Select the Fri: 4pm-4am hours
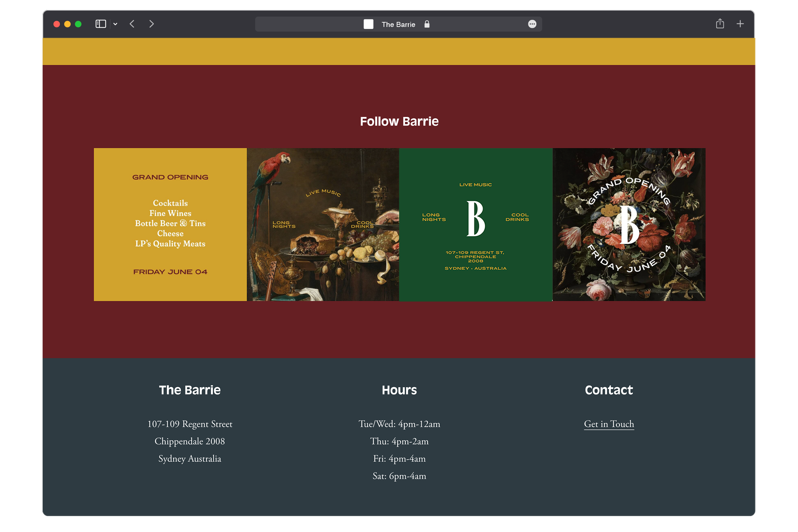 [x=399, y=459]
